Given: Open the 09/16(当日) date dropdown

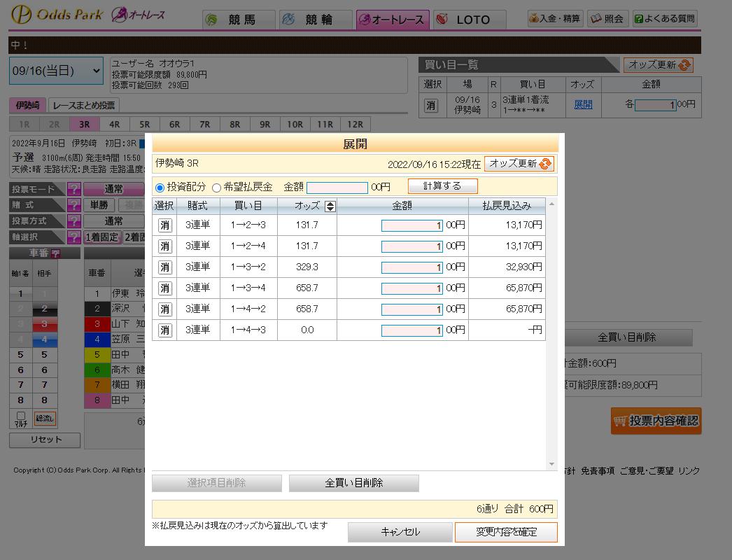Looking at the screenshot, I should (x=56, y=71).
